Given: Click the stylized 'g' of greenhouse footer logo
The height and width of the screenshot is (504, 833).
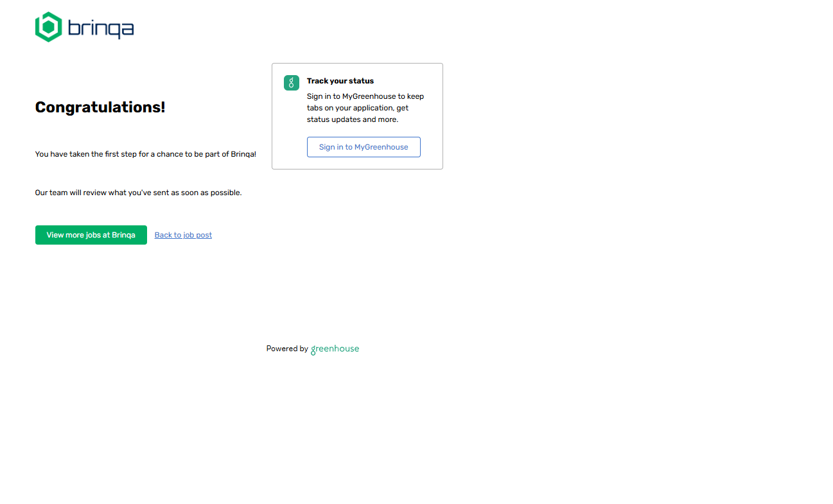Looking at the screenshot, I should (x=313, y=350).
